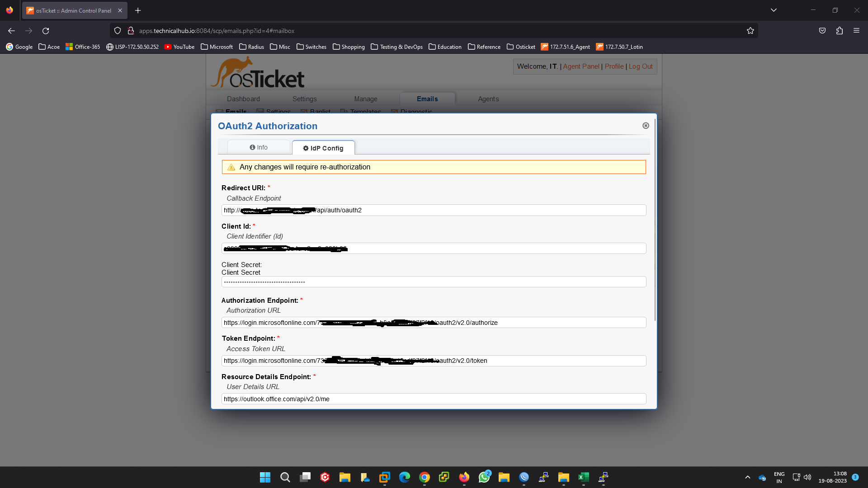Click the Save to Pocket icon

822,31
